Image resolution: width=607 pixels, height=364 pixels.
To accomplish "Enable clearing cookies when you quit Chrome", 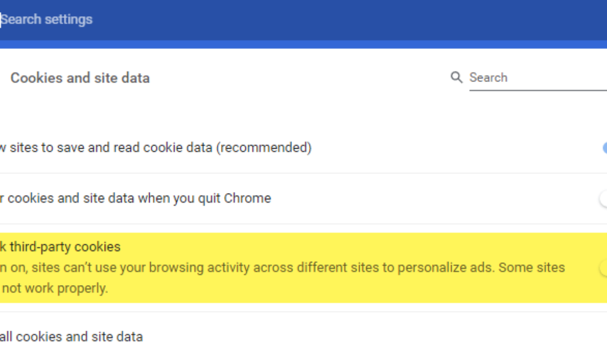I will [x=603, y=199].
